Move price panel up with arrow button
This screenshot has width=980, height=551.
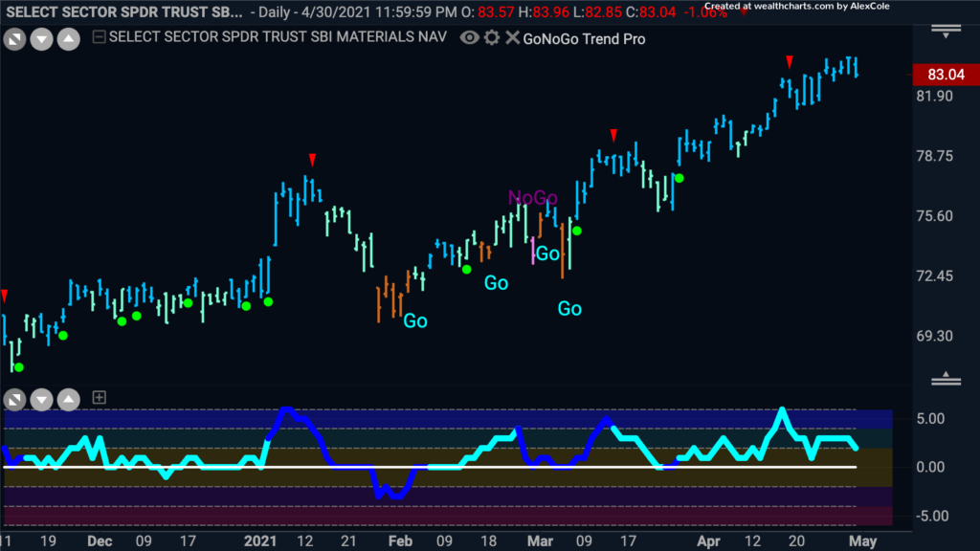[69, 39]
